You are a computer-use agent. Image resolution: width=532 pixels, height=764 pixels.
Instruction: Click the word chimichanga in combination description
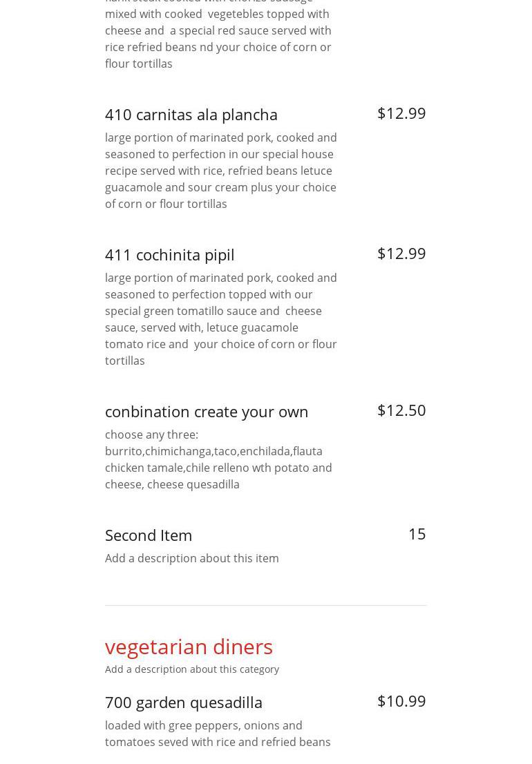point(178,451)
